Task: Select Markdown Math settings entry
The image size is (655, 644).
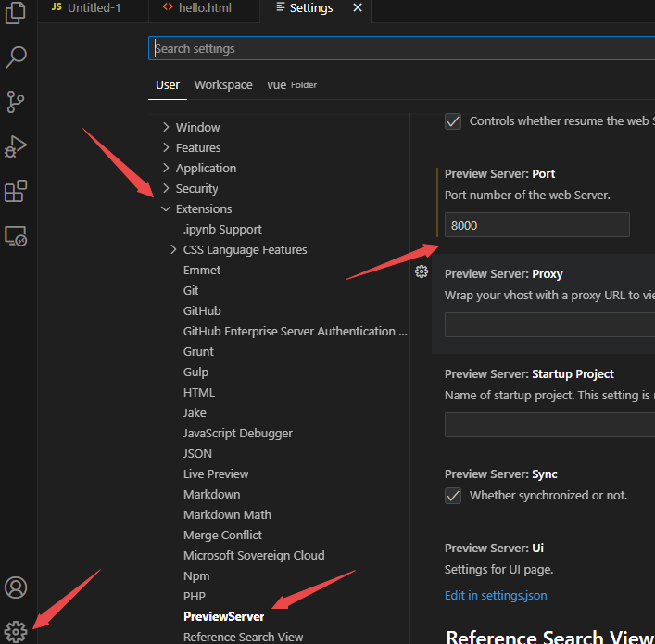Action: [x=227, y=515]
